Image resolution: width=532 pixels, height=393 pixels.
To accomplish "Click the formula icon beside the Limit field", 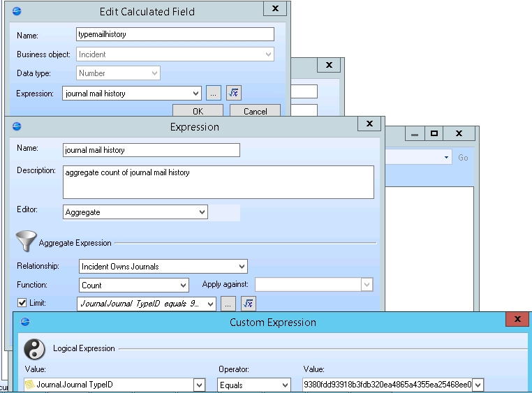I will [x=249, y=303].
